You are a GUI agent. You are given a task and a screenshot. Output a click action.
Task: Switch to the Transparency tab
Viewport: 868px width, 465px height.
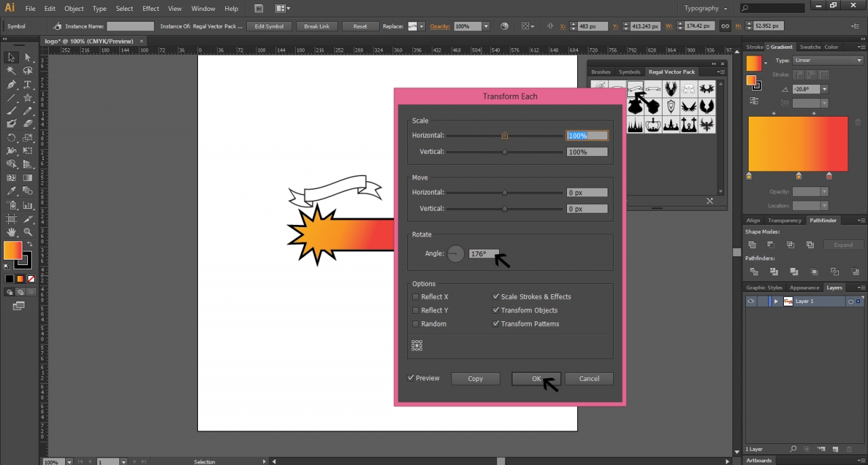(x=785, y=220)
